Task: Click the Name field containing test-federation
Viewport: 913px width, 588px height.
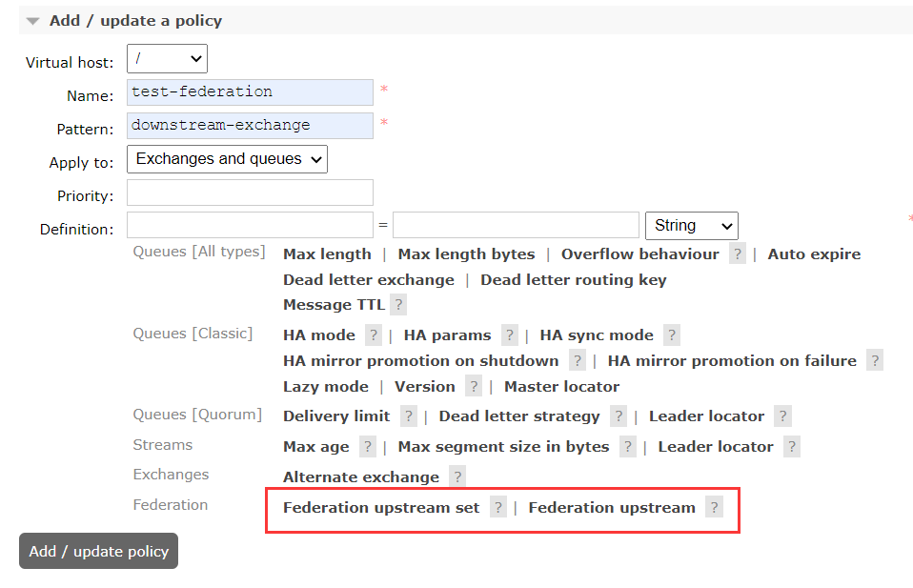Action: 250,92
